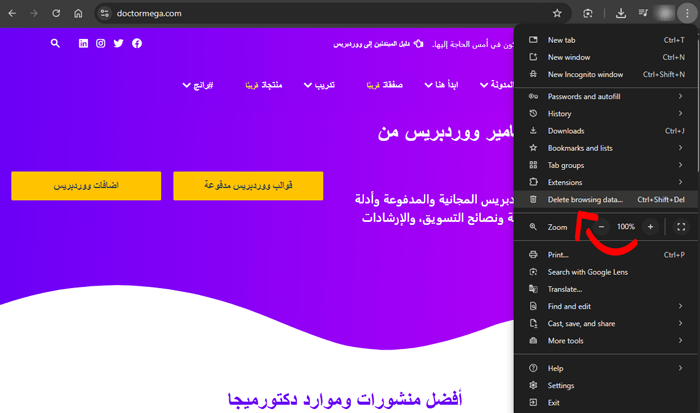This screenshot has width=700, height=413.
Task: Click yellow اضافات ووردبريس button
Action: click(86, 186)
